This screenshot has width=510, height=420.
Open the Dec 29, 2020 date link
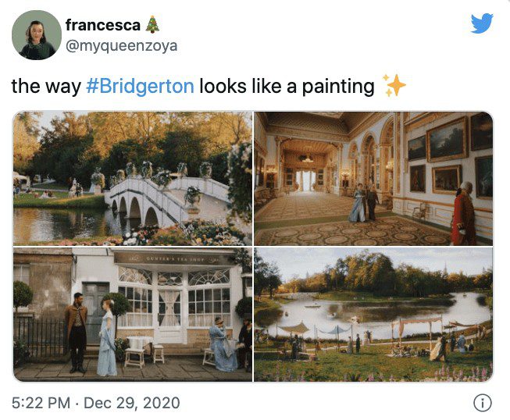click(132, 403)
